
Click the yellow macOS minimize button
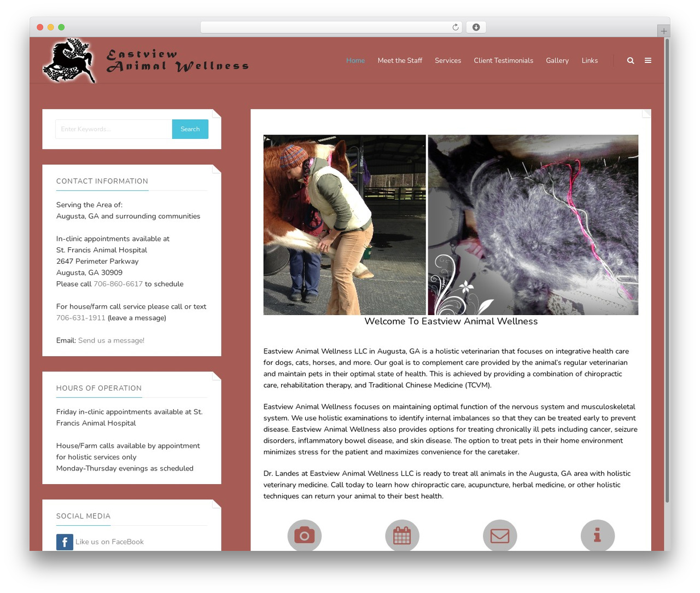click(50, 27)
